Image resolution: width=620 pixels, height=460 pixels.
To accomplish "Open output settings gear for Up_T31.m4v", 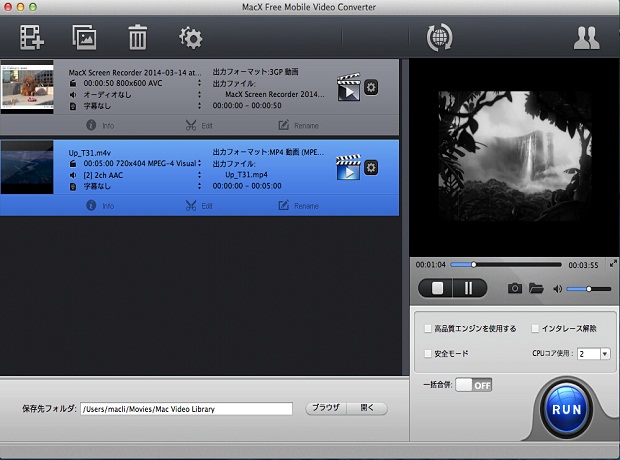I will coord(372,167).
